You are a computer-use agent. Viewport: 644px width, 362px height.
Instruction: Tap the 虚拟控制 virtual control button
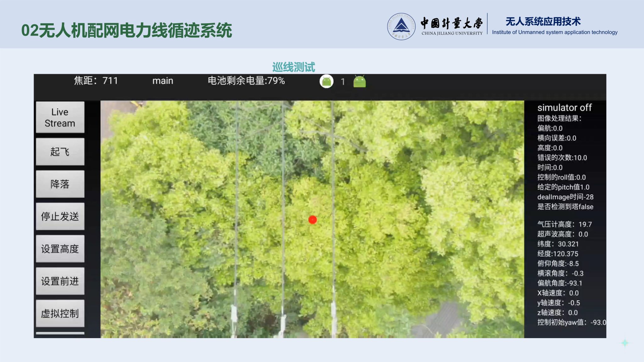click(x=60, y=314)
